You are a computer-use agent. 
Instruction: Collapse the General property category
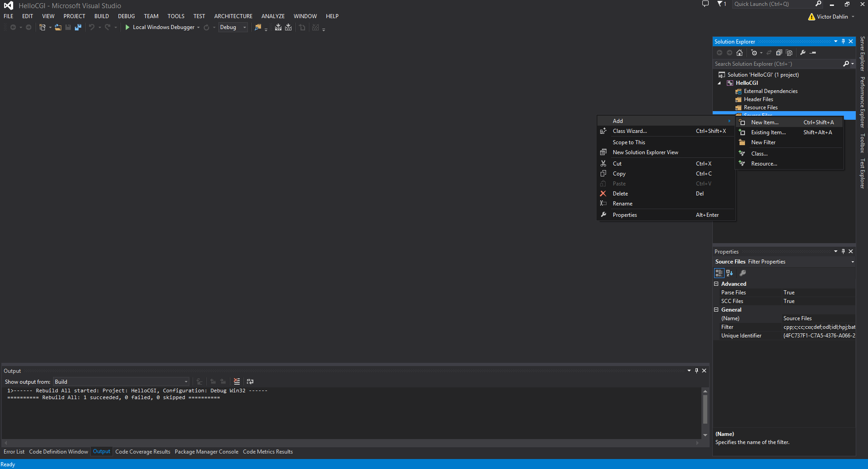pyautogui.click(x=716, y=310)
